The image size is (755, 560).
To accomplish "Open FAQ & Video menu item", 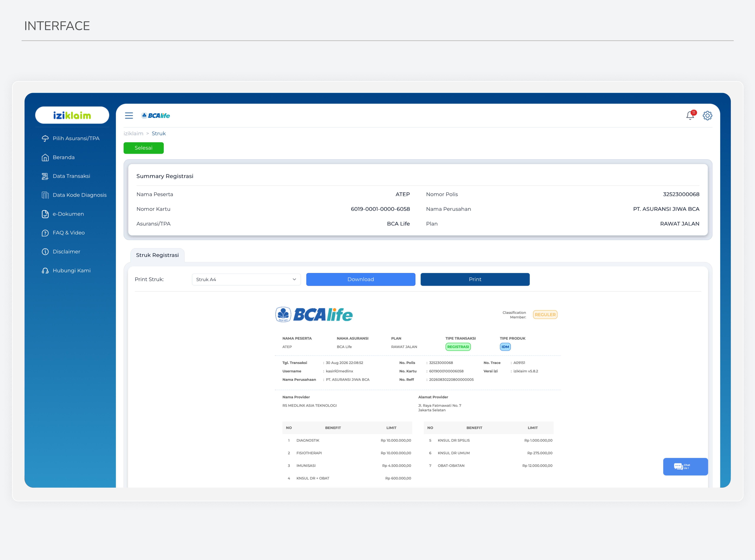I will point(69,233).
